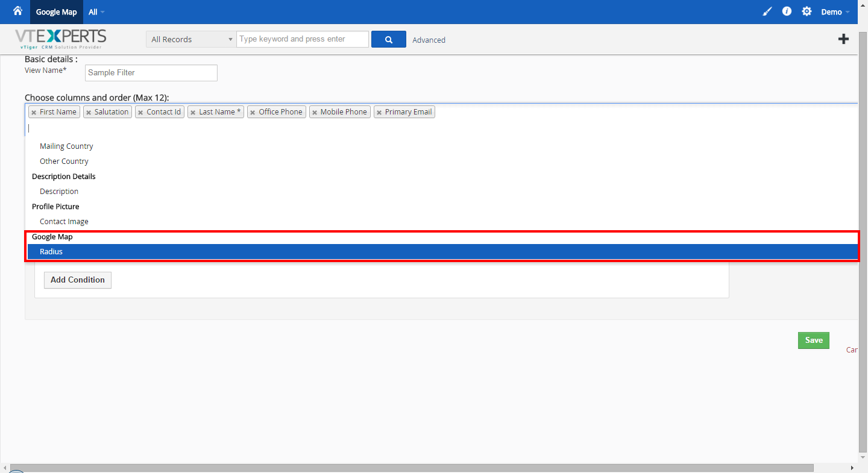Remove the Mobile Phone column tag

pyautogui.click(x=315, y=113)
